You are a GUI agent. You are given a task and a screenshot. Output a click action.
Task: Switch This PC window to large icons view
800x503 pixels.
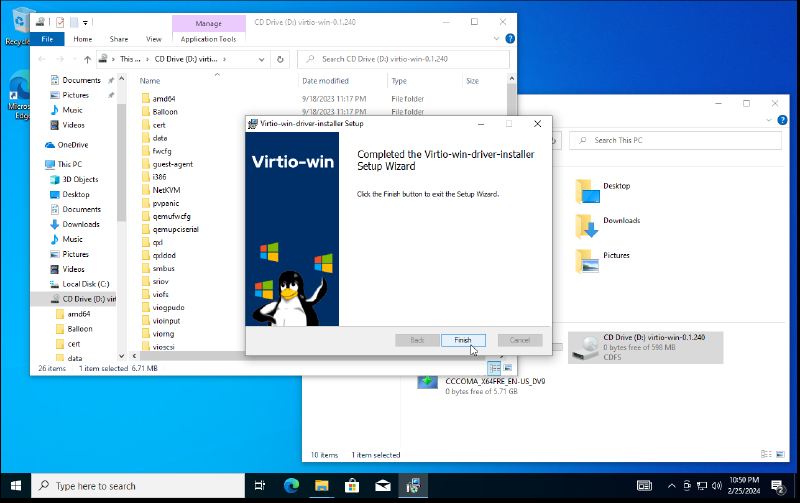[x=780, y=454]
